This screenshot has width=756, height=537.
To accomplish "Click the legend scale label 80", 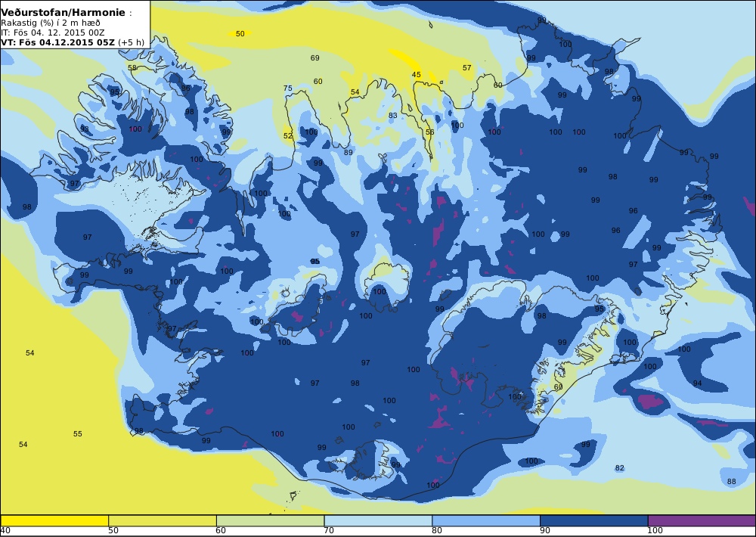I will [x=437, y=531].
